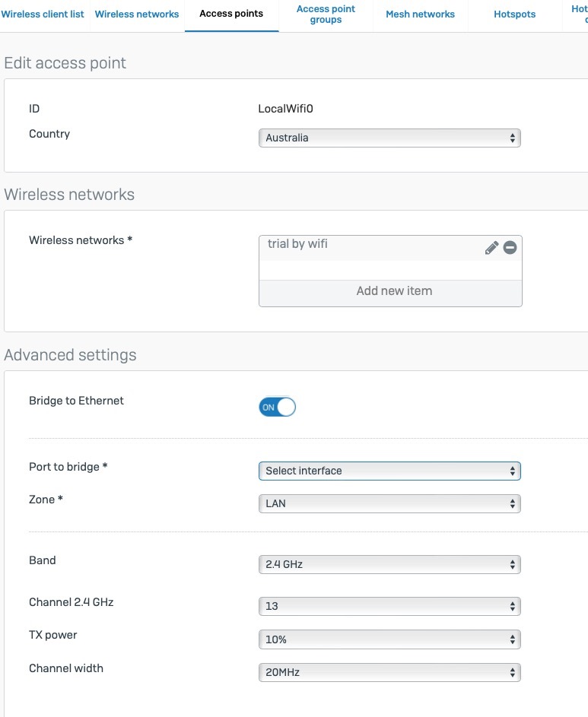
Task: Click the cut-off tab right of Hotspots
Action: point(577,14)
